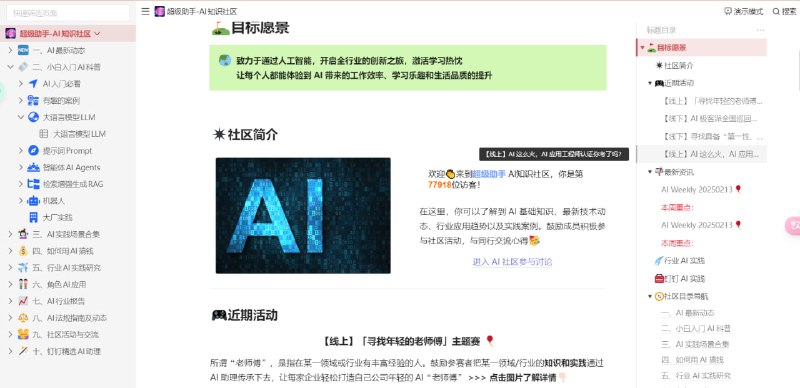800x388 pixels.
Task: Open 大厂实践 page in sidebar
Action: coord(57,217)
